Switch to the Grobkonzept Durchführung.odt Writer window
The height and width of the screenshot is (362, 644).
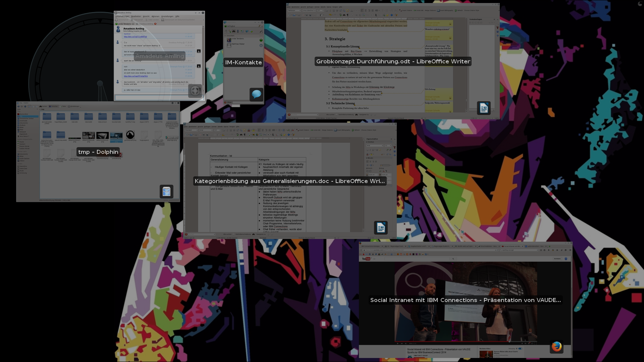click(393, 61)
